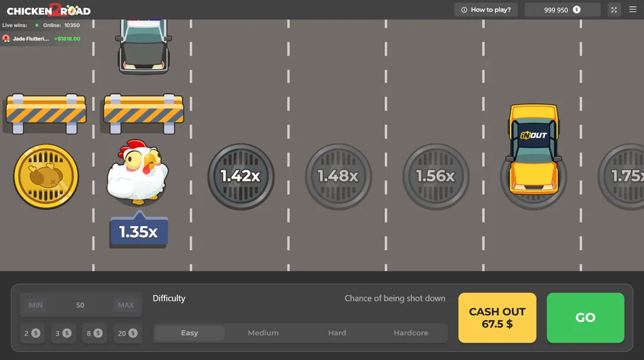The height and width of the screenshot is (360, 644).
Task: Hit the green GO button
Action: 586,318
